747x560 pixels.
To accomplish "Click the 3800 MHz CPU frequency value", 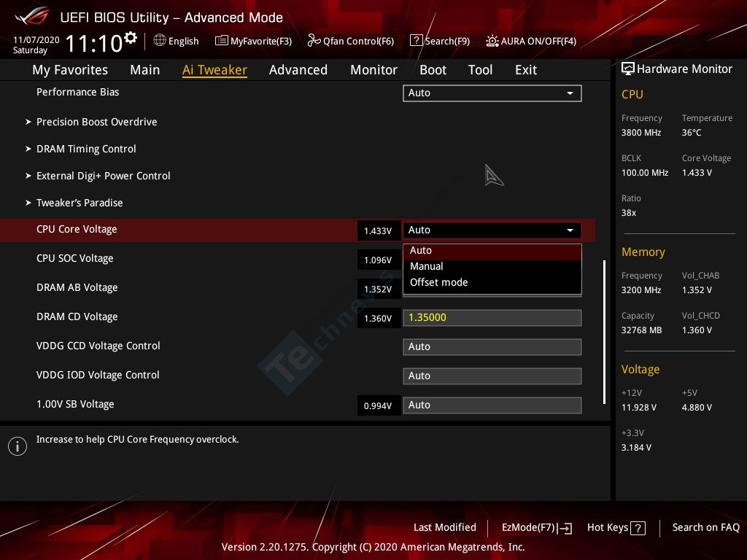I will pyautogui.click(x=641, y=133).
